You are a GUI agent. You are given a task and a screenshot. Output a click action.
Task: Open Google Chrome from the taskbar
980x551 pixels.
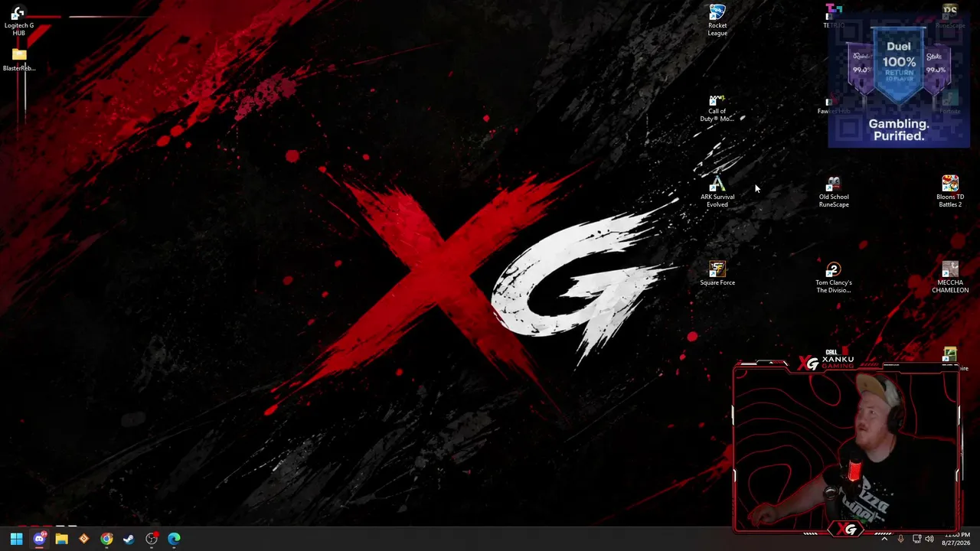106,539
